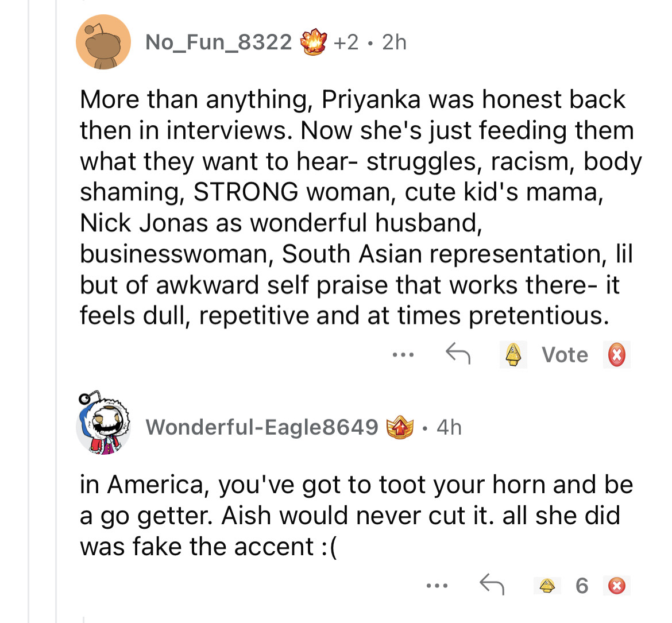Downvote Wonderful-Eagle8649's comment with red X

coord(616,586)
